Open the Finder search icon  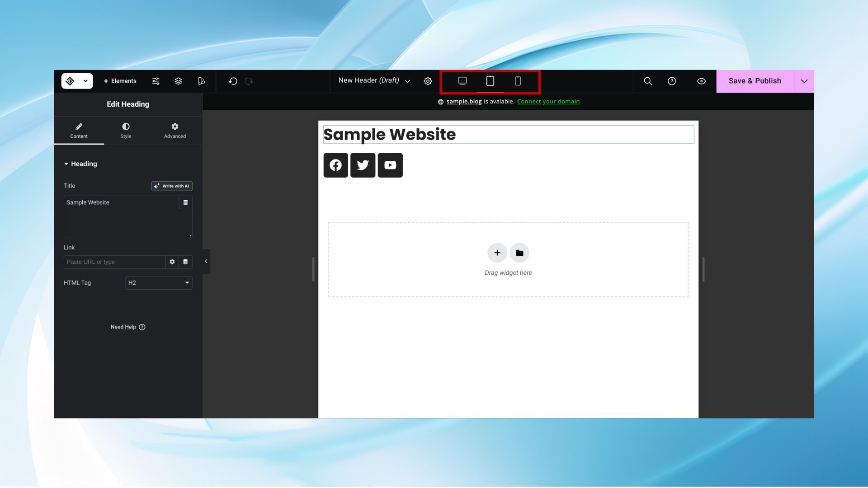[647, 81]
